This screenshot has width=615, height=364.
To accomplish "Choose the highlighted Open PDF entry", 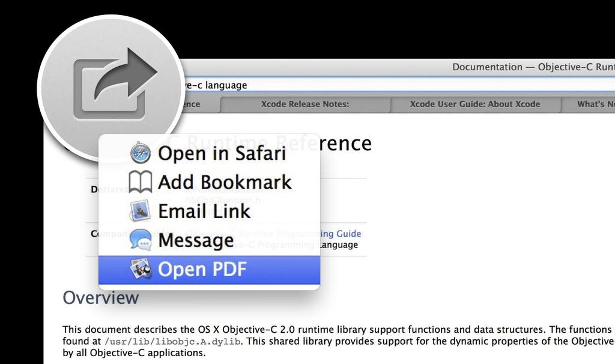I will tap(209, 270).
